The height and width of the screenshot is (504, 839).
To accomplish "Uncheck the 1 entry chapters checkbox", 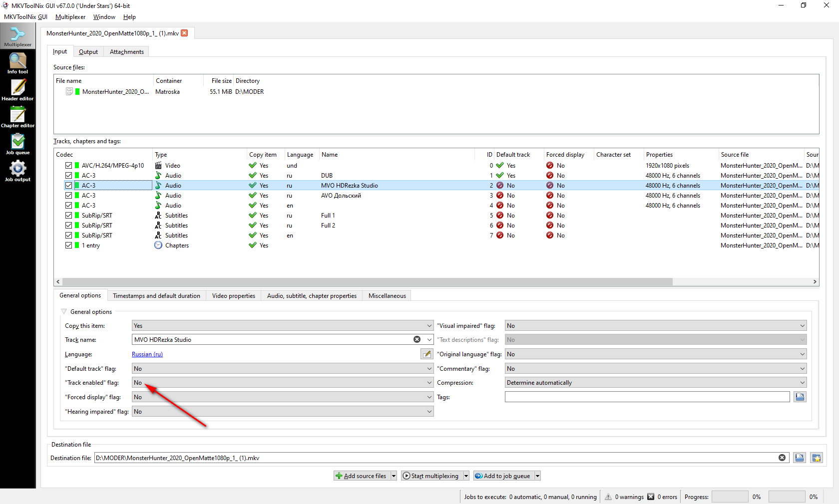I will coord(68,245).
